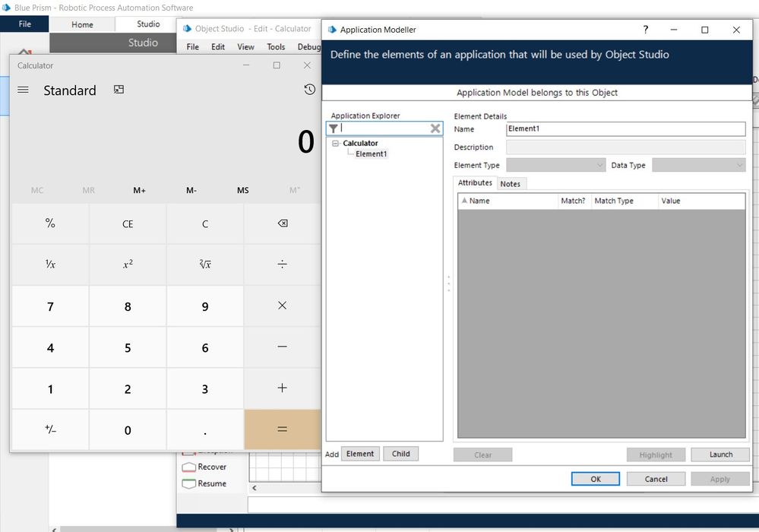Click the M+ memory add key
Screen dimensions: 759x532
coord(139,191)
